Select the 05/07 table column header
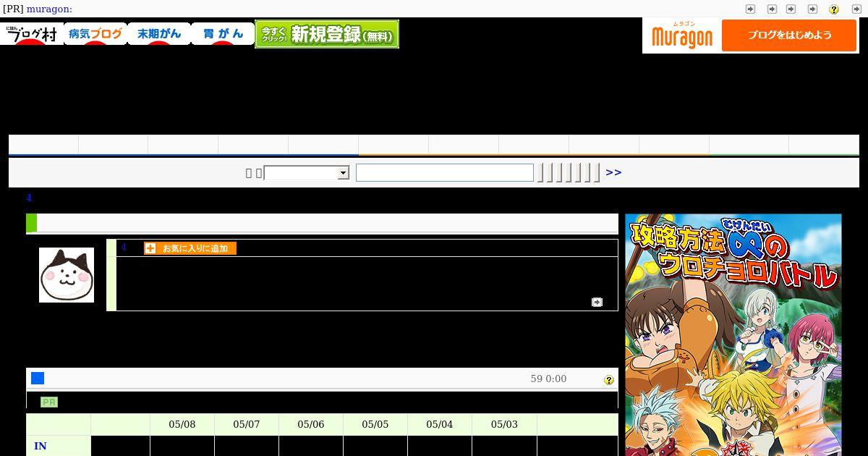The height and width of the screenshot is (456, 868). tap(247, 424)
